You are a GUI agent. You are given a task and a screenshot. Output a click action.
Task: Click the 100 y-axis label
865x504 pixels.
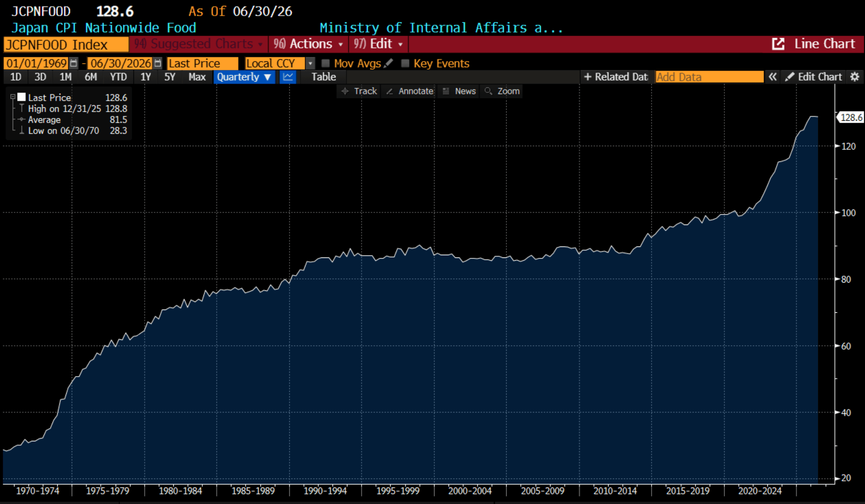(849, 213)
